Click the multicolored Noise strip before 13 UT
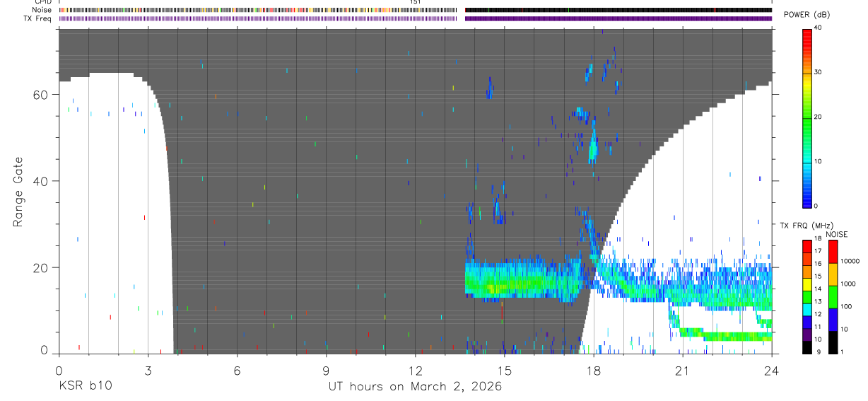The height and width of the screenshot is (401, 868). coord(257,10)
